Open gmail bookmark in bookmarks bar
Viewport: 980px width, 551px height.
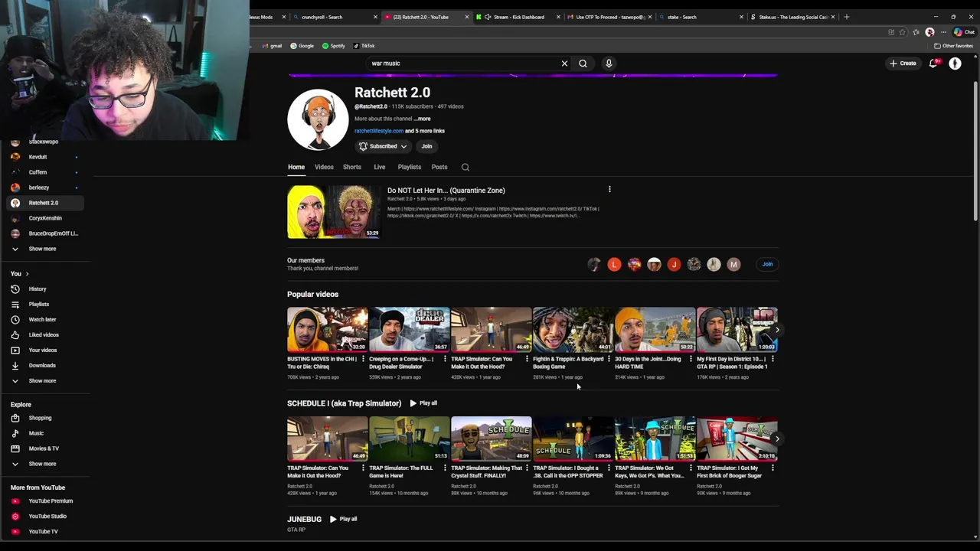point(272,46)
